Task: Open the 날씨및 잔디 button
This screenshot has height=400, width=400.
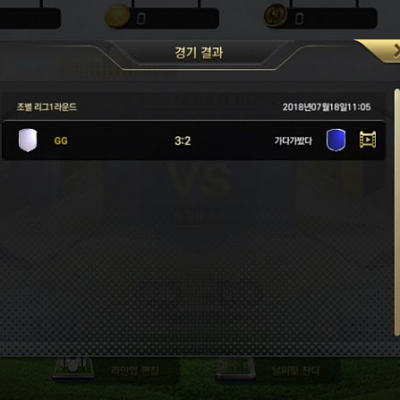Action: pyautogui.click(x=296, y=370)
